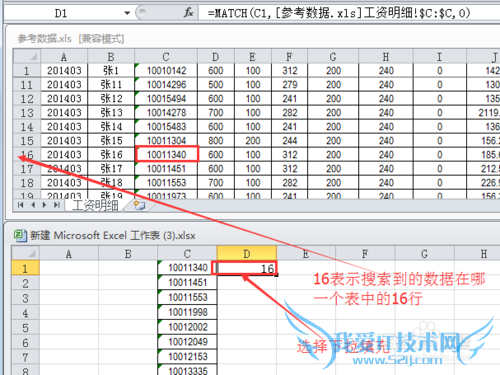This screenshot has height=375, width=500.
Task: Select row 1 header in 新建 workbook
Action: click(x=25, y=268)
